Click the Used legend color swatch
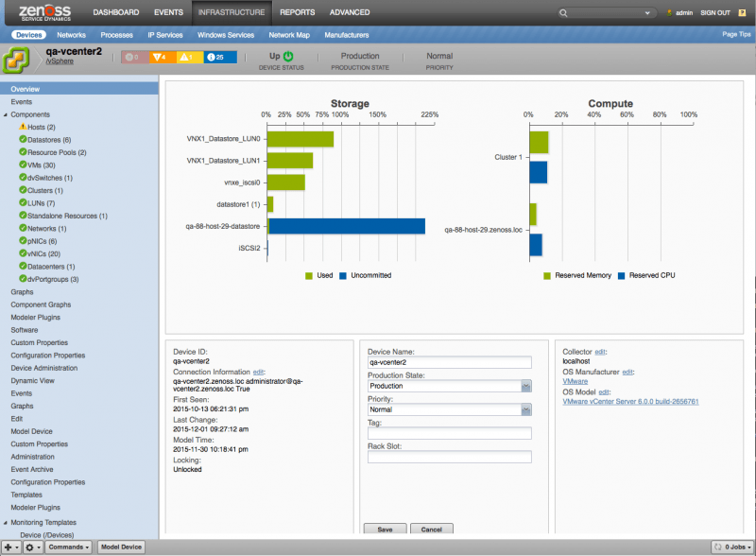This screenshot has height=556, width=756. pyautogui.click(x=309, y=275)
